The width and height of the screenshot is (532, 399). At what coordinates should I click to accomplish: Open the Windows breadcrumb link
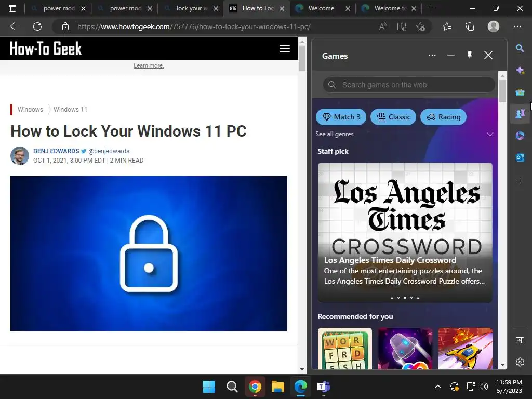[30, 109]
